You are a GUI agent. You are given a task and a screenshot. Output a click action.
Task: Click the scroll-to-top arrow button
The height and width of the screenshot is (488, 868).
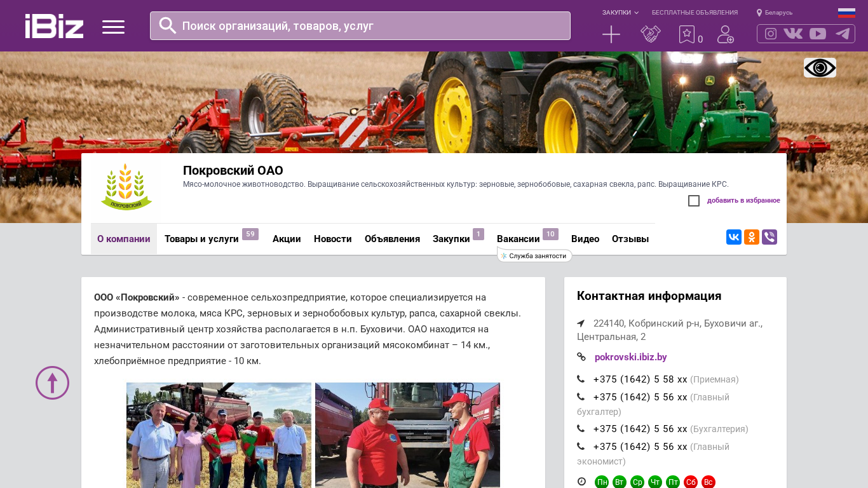coord(52,383)
